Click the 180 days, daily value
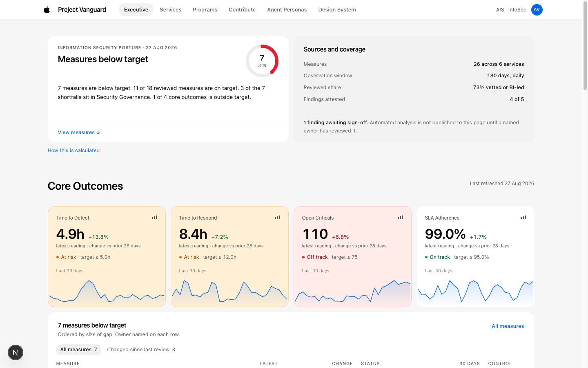 point(506,76)
